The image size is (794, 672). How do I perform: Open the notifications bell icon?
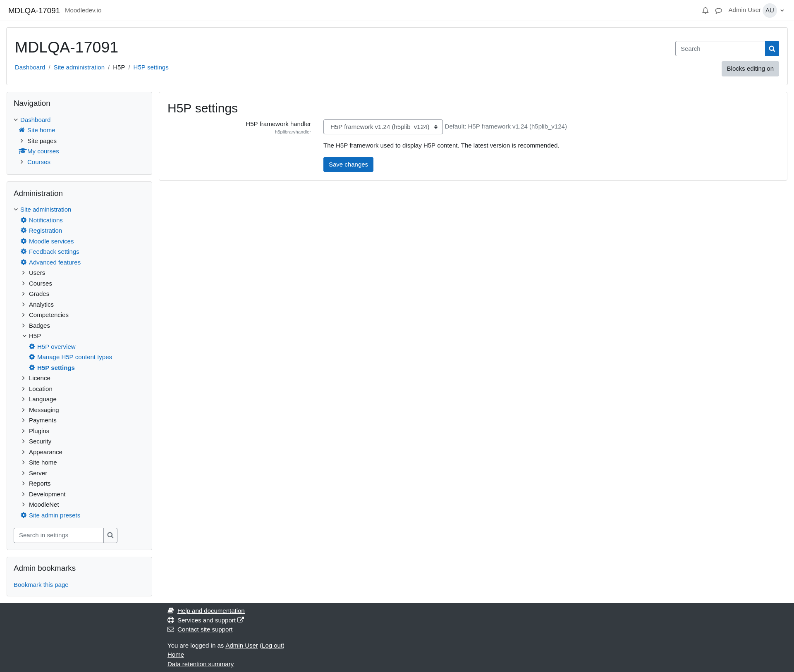706,11
